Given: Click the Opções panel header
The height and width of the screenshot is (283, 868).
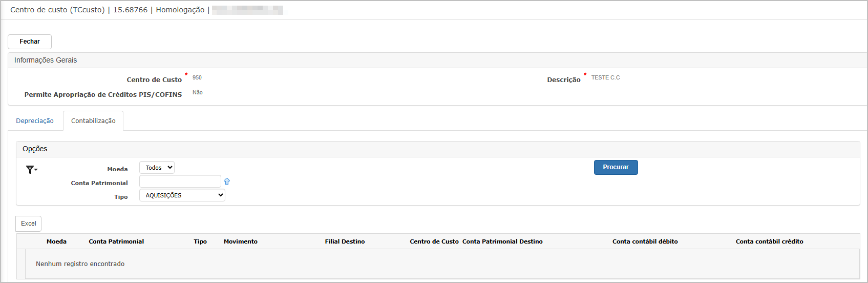Looking at the screenshot, I should pos(438,149).
